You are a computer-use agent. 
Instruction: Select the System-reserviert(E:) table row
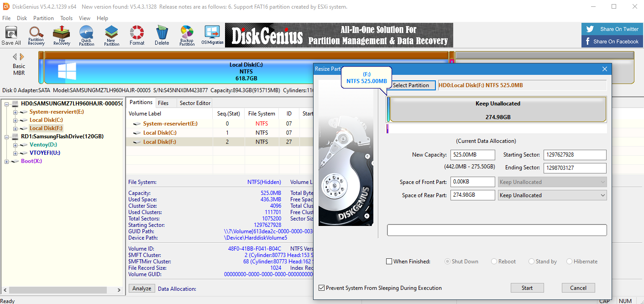(219, 124)
